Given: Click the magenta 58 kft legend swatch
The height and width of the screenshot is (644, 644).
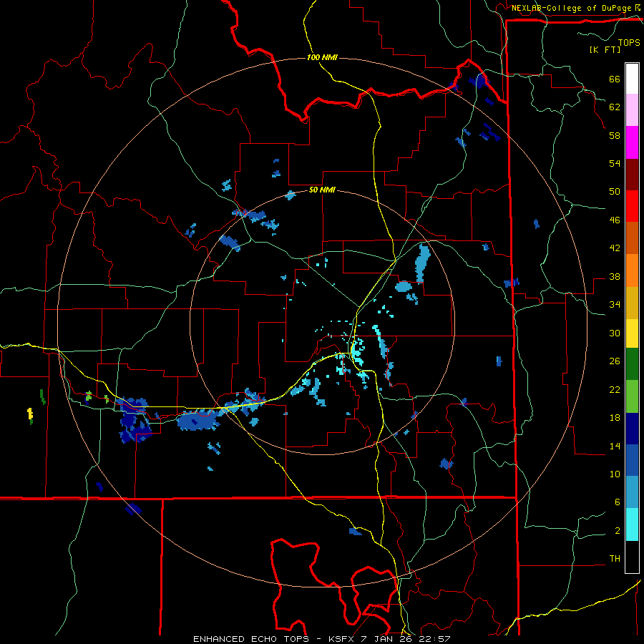Looking at the screenshot, I should [632, 142].
